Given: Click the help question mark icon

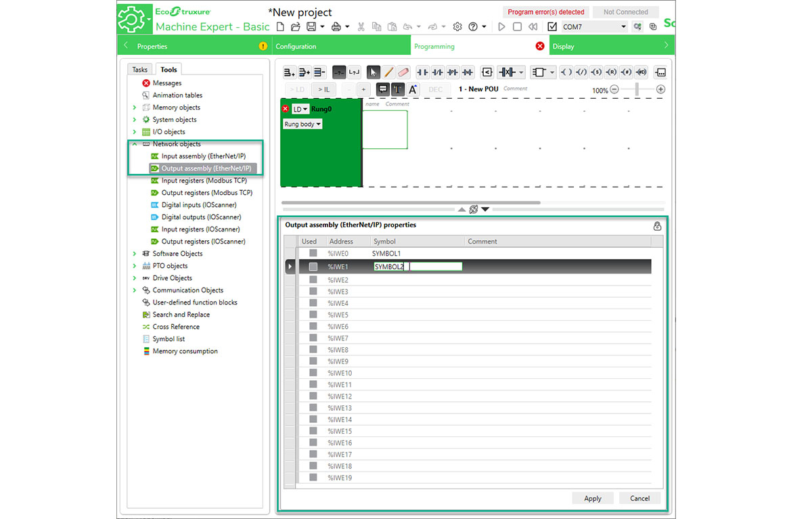Looking at the screenshot, I should (473, 27).
